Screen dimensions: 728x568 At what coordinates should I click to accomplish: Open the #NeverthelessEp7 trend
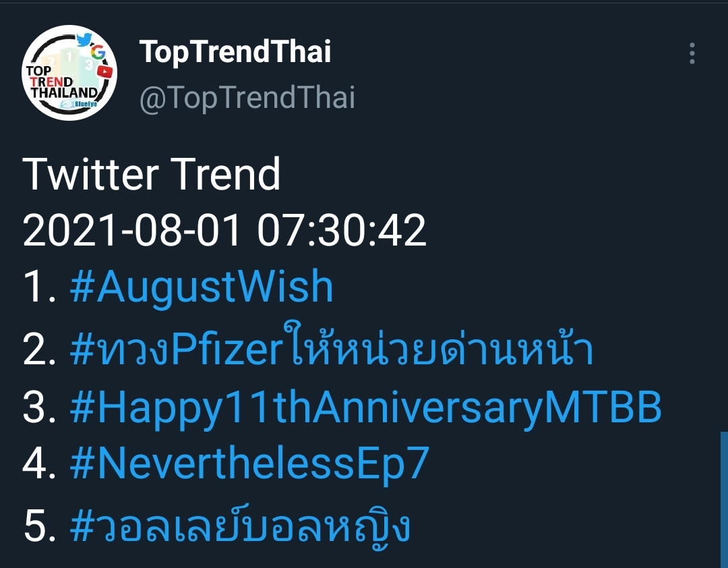[249, 464]
